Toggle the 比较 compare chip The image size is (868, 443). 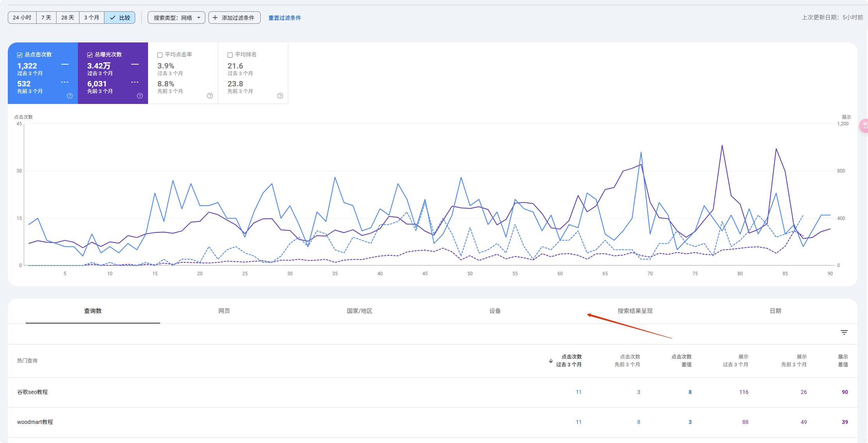[x=120, y=18]
